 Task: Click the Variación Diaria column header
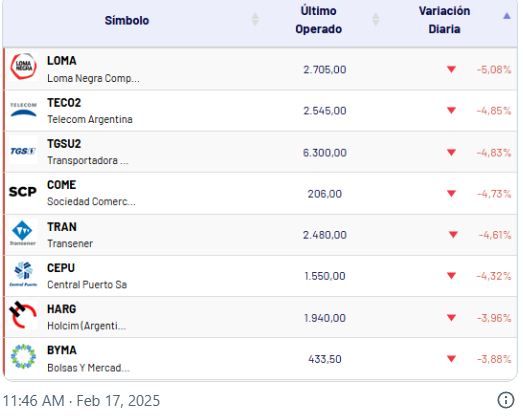tap(444, 20)
